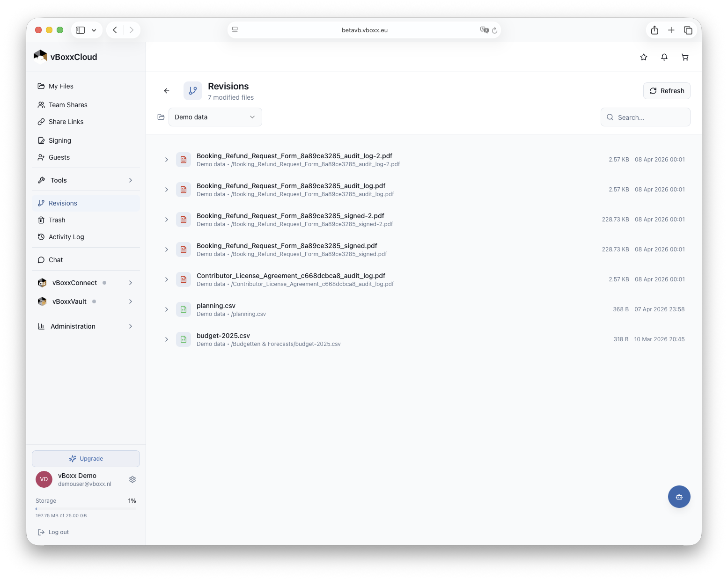The height and width of the screenshot is (580, 728).
Task: Click the PDF icon for Booking_Refund signed.pdf
Action: (x=184, y=250)
